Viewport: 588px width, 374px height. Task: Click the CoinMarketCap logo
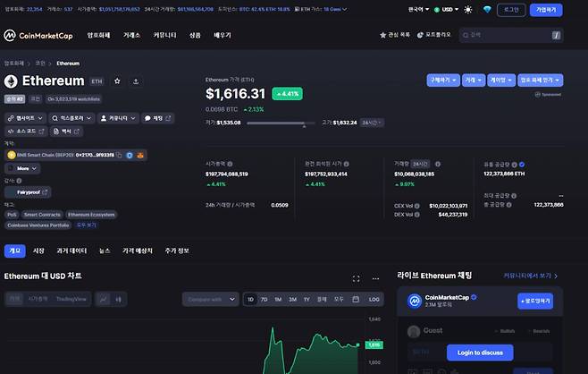(x=38, y=36)
